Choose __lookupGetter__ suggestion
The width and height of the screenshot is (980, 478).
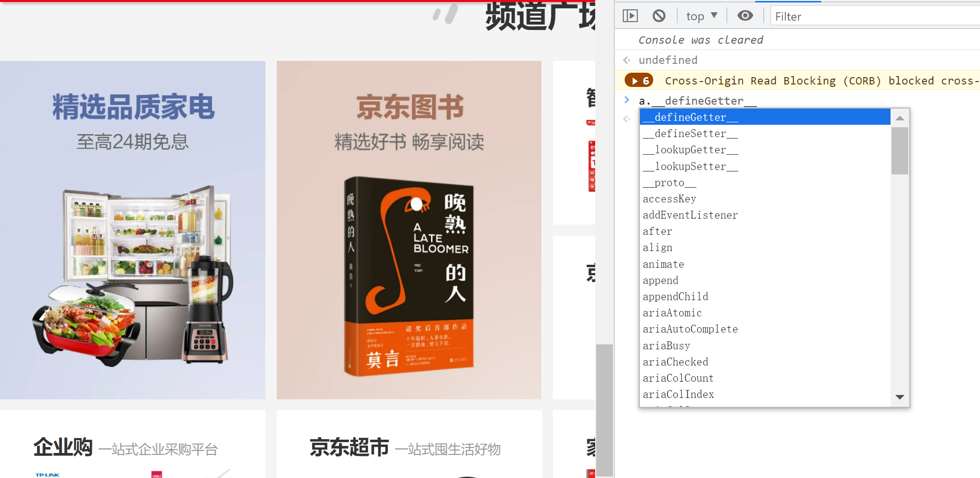[x=765, y=149]
